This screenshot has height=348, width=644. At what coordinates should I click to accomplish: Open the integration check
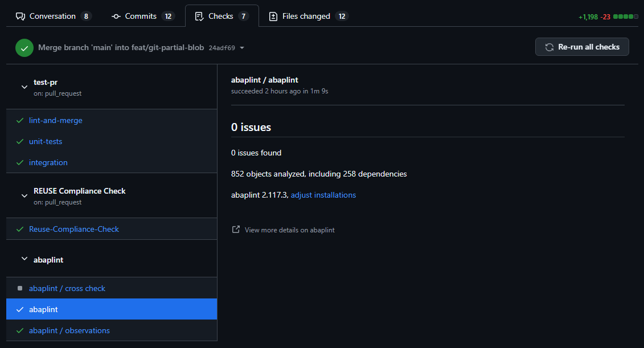pos(48,162)
